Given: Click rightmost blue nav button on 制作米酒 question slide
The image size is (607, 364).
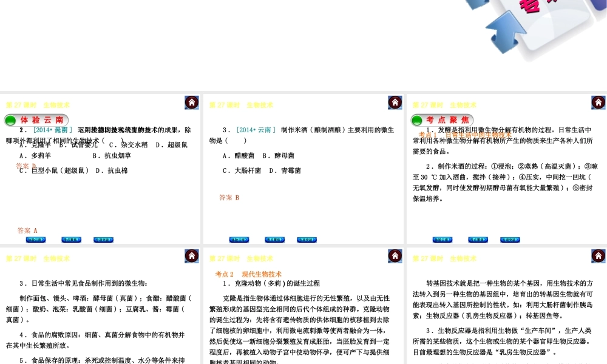Looking at the screenshot, I should (x=307, y=240).
